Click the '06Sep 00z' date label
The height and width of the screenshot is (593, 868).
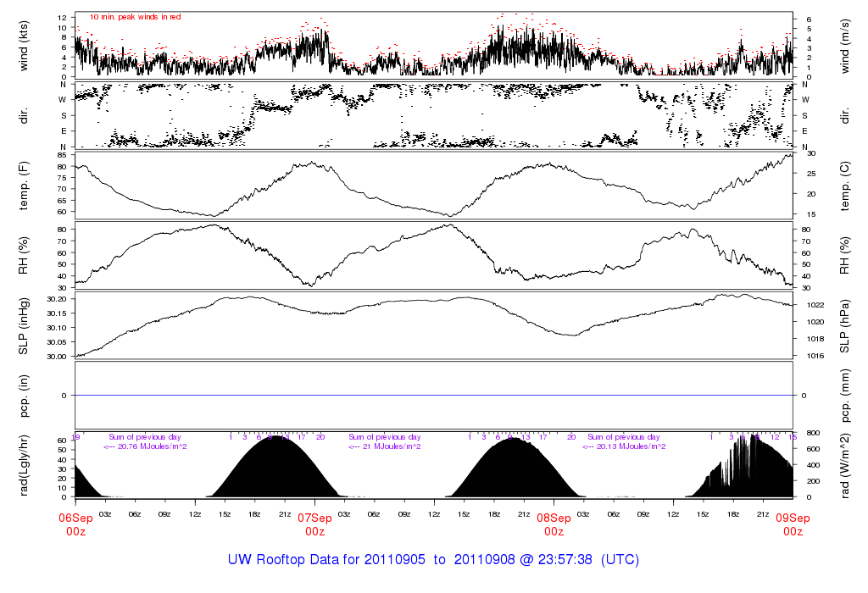[75, 524]
